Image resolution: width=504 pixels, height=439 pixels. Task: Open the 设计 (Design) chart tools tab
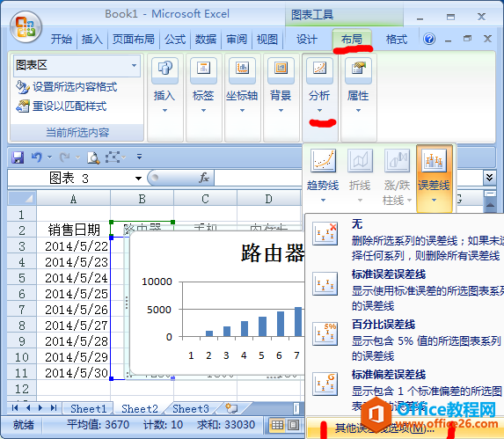pos(307,40)
